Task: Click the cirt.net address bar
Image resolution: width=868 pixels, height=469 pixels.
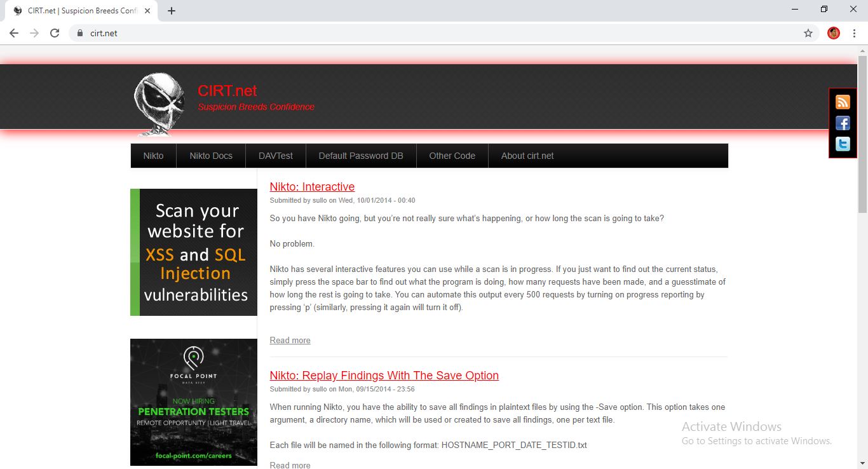Action: tap(104, 32)
